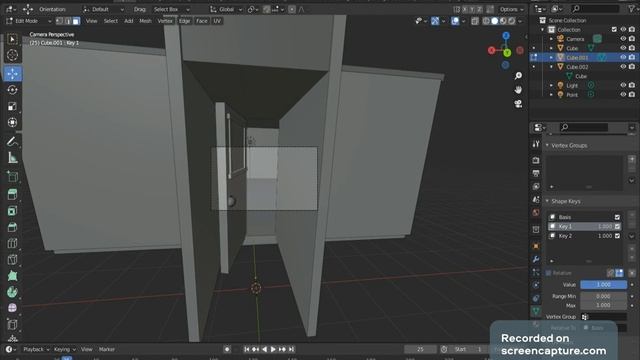This screenshot has height=360, width=640.
Task: Toggle camera view icon in viewport
Action: tap(518, 104)
